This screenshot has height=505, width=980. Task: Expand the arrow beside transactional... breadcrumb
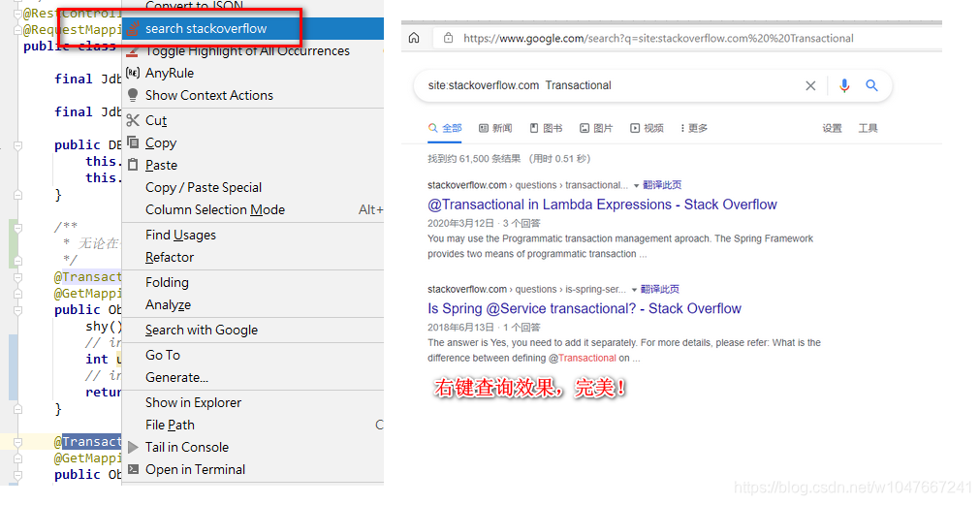(x=636, y=186)
